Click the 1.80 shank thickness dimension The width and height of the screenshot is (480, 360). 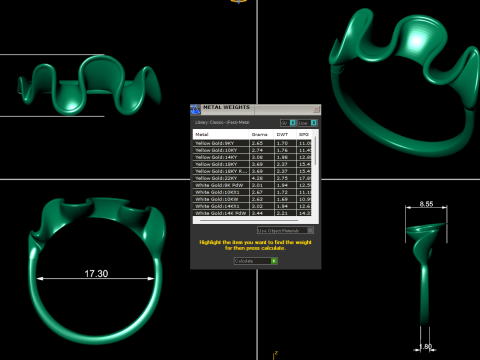[x=426, y=347]
